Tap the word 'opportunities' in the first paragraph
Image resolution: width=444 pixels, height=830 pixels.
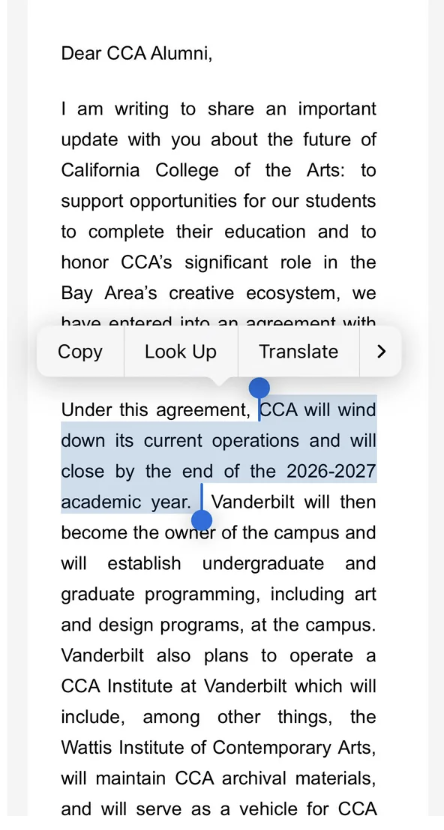(184, 202)
